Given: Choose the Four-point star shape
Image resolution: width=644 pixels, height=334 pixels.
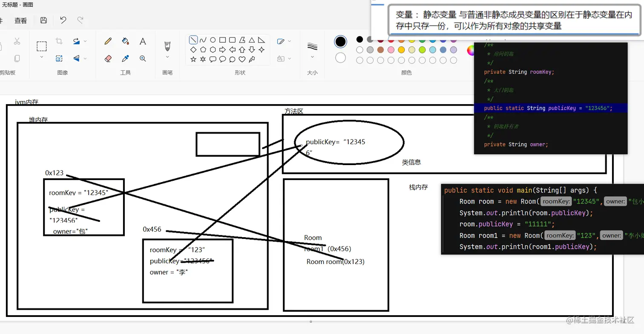Looking at the screenshot, I should pyautogui.click(x=262, y=50).
